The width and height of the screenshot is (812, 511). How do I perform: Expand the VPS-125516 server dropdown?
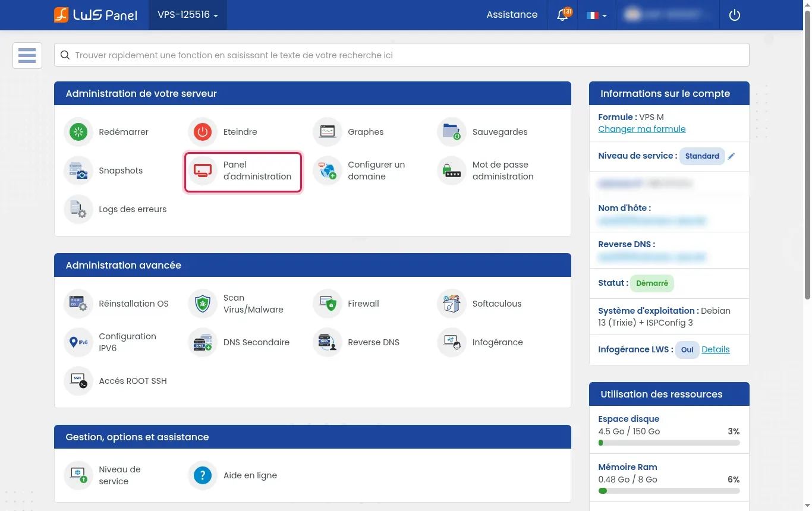point(188,15)
